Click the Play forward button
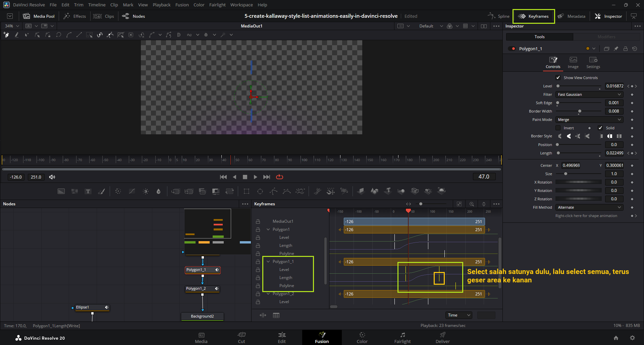 tap(255, 177)
